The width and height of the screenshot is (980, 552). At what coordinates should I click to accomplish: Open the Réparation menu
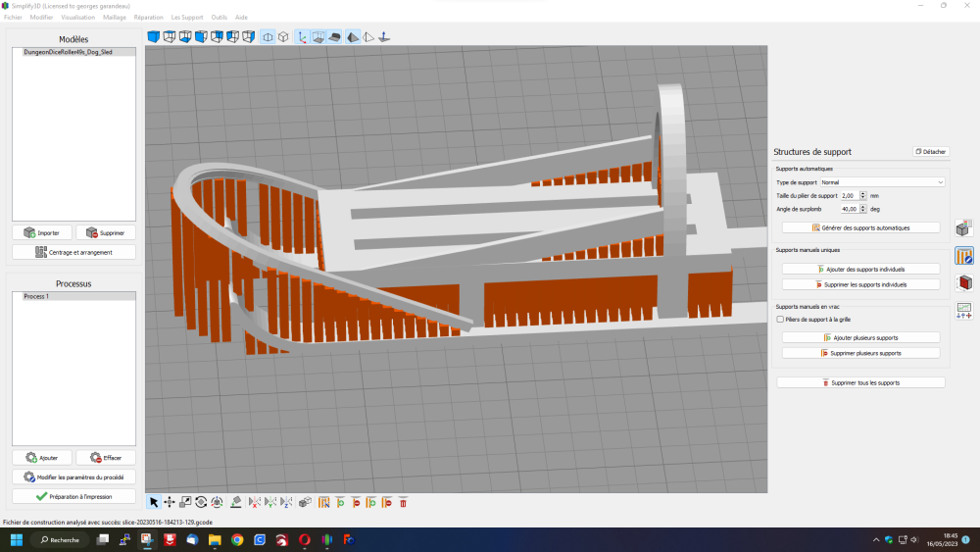149,18
